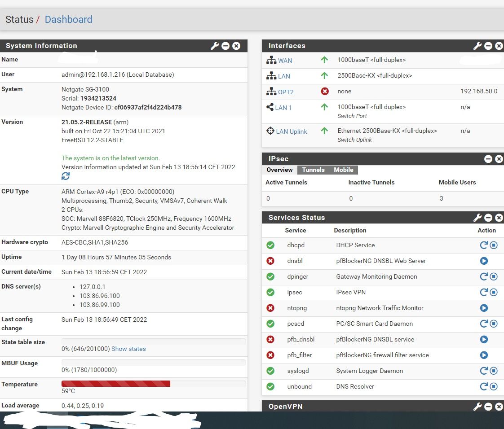Stop the pcscd service
The height and width of the screenshot is (429, 504).
(x=494, y=324)
